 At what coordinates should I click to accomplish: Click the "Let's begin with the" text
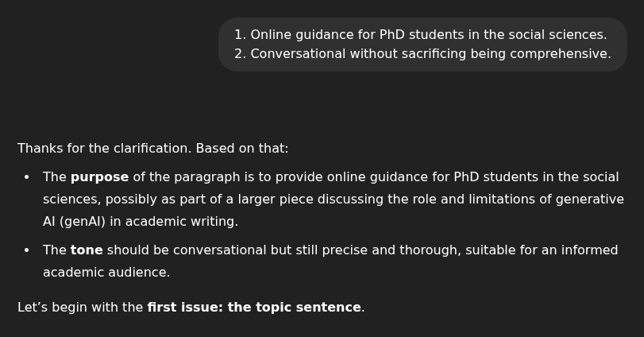(80, 308)
